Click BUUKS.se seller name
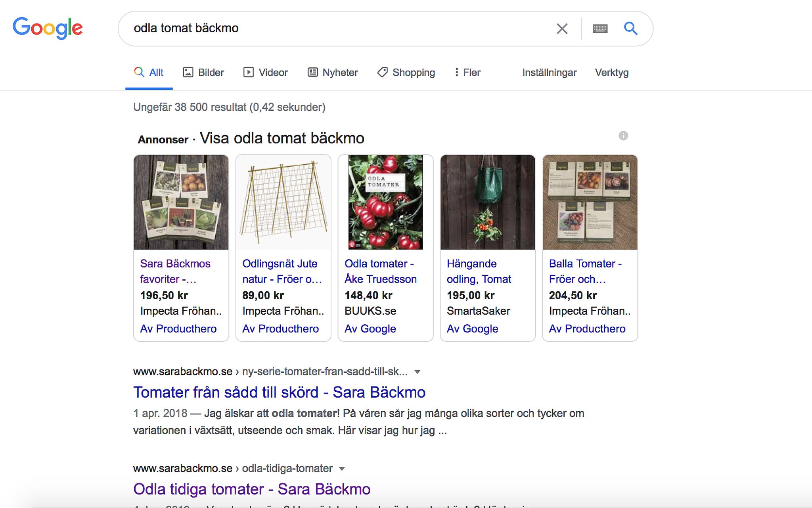This screenshot has height=508, width=812. 370,311
